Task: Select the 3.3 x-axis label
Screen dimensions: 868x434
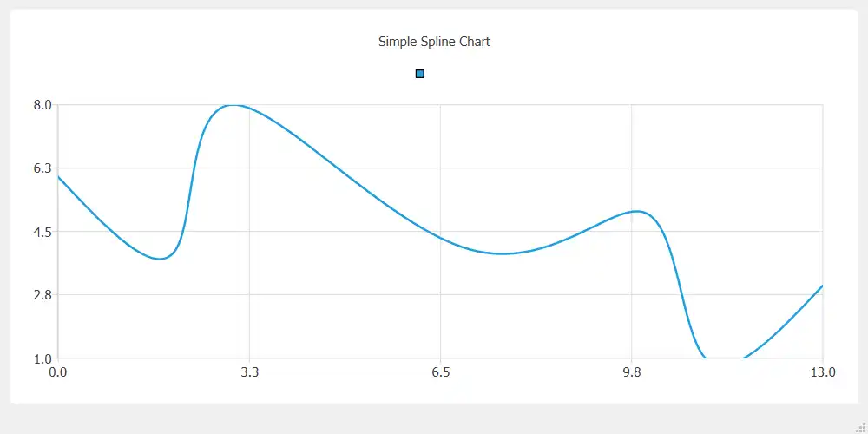Action: (x=249, y=372)
